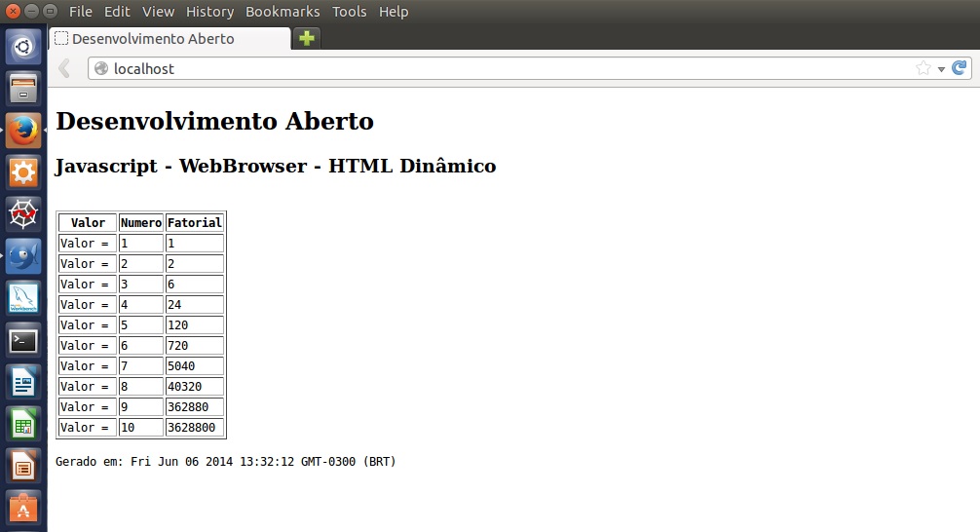
Task: Launch LibreOffice Calc spreadsheet icon
Action: click(23, 424)
